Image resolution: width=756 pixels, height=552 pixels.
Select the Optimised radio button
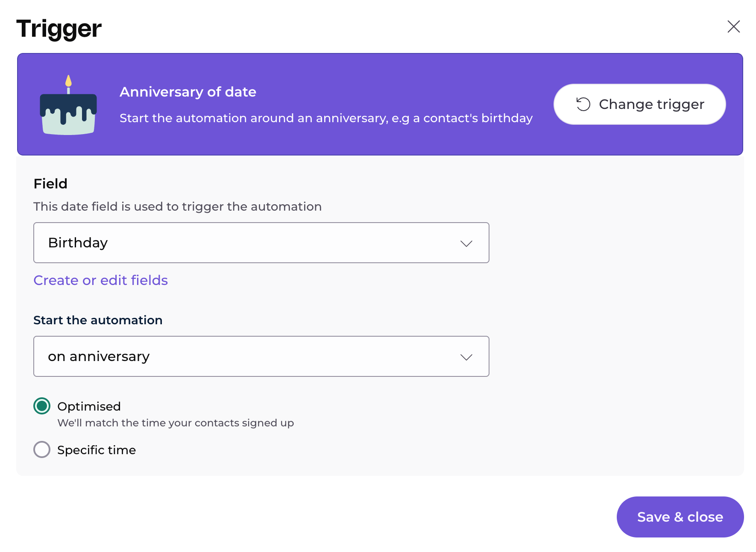(42, 406)
